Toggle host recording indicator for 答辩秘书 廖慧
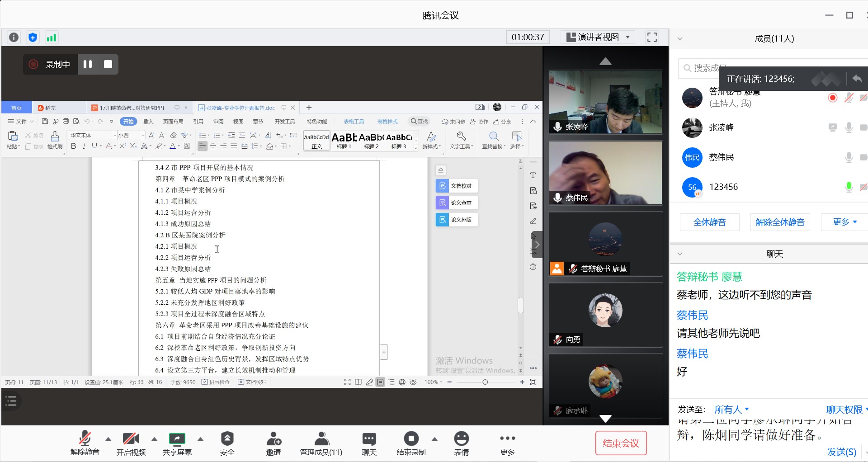Screen dimensions: 868x462 tap(833, 98)
